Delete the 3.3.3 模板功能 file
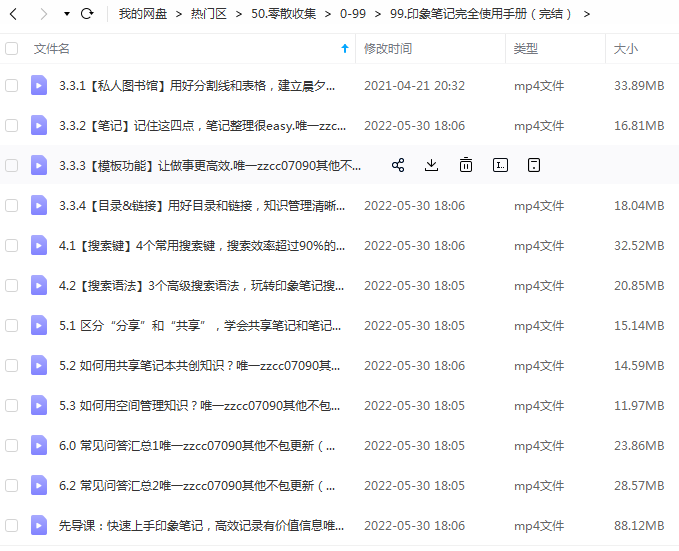 tap(466, 165)
